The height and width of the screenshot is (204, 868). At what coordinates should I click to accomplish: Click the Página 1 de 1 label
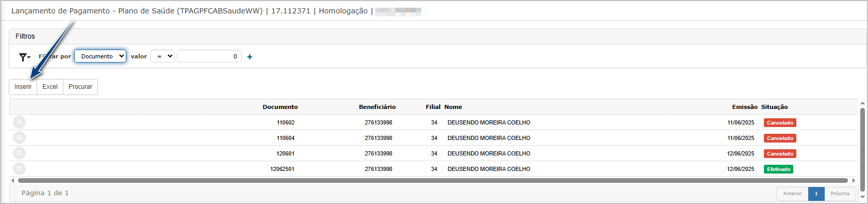coord(45,193)
